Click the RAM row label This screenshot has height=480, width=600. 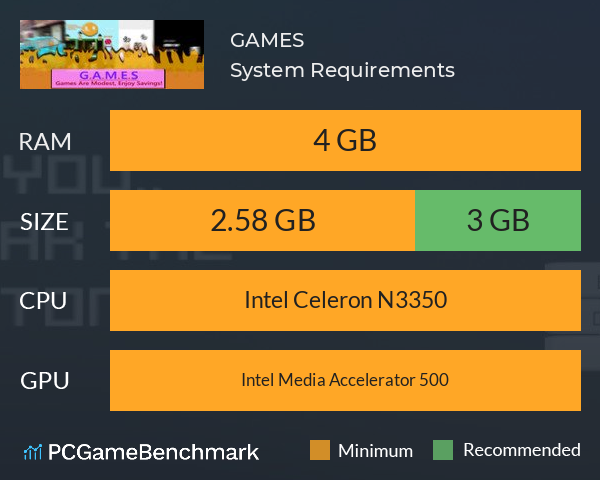coord(45,142)
